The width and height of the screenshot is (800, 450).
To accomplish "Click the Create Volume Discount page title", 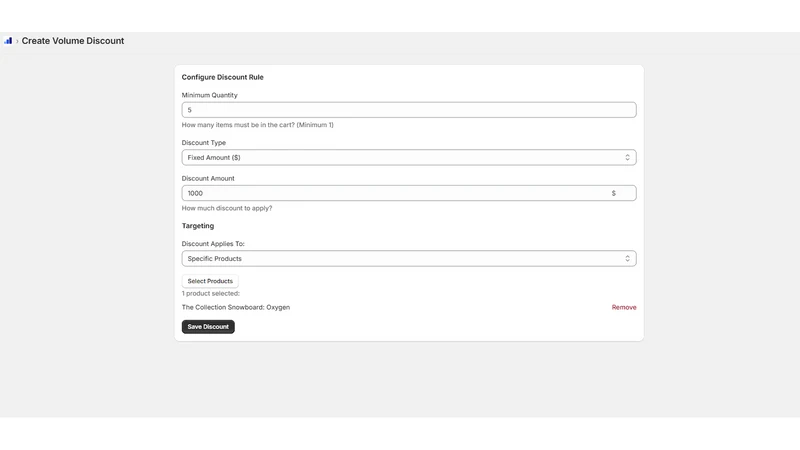I will [72, 41].
